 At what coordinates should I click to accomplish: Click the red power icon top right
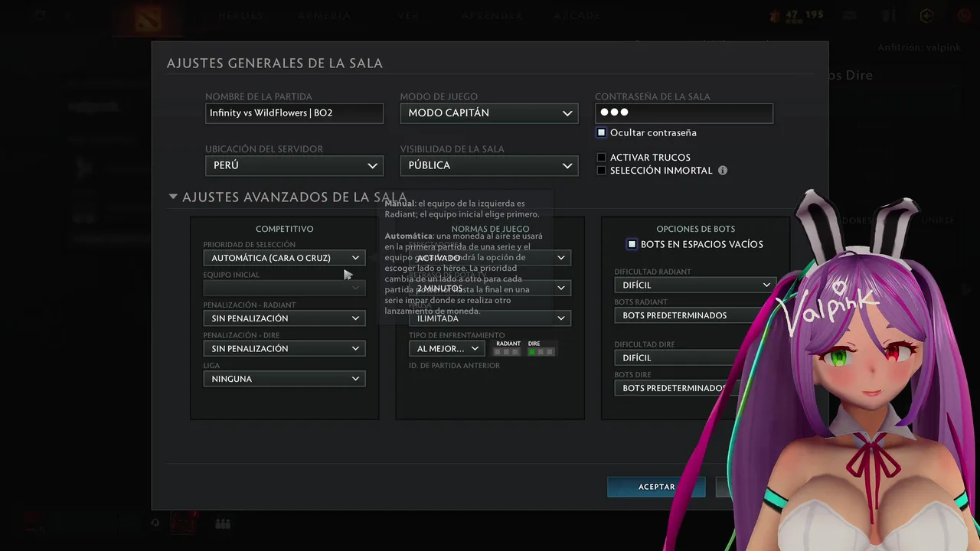pyautogui.click(x=964, y=15)
